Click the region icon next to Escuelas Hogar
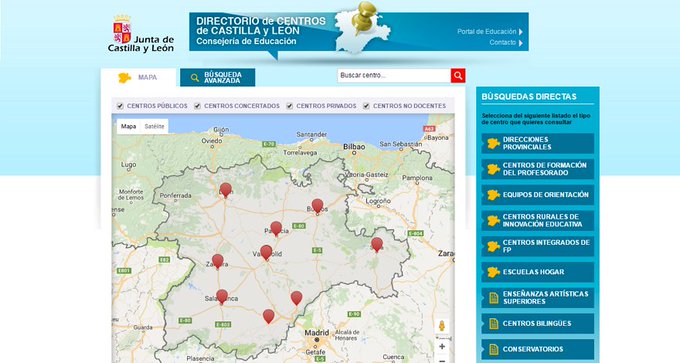Image resolution: width=680 pixels, height=363 pixels. (x=493, y=272)
